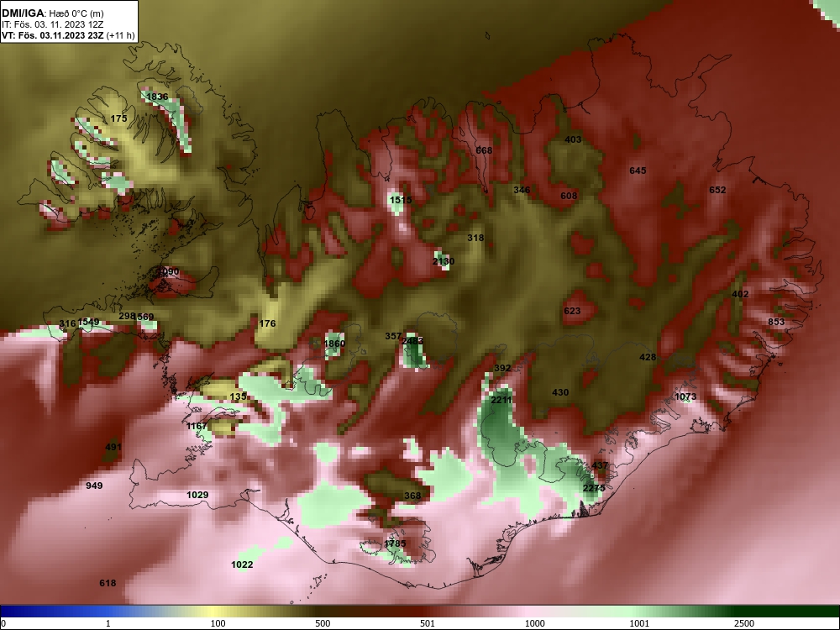Click the 2211 glacier value
The width and height of the screenshot is (840, 630).
501,400
